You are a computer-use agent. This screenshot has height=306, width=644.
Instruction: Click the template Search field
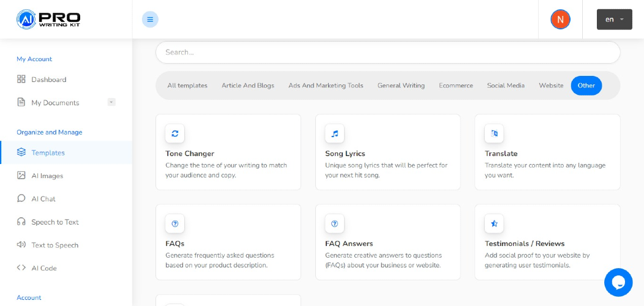[x=388, y=52]
